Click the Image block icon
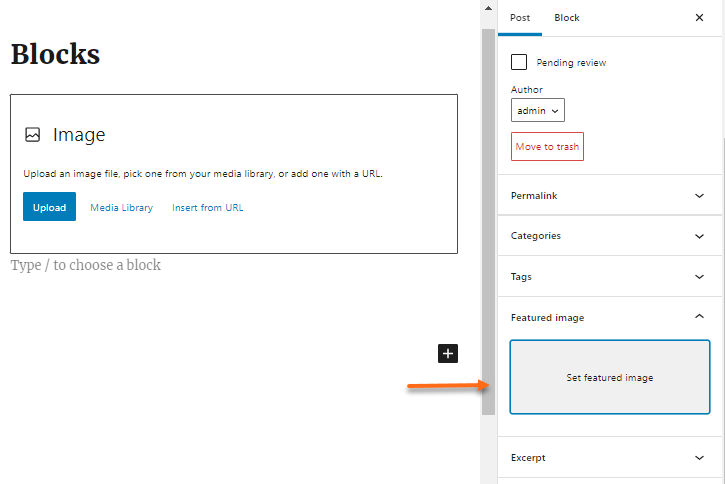Viewport: 725px width, 484px height. [33, 135]
